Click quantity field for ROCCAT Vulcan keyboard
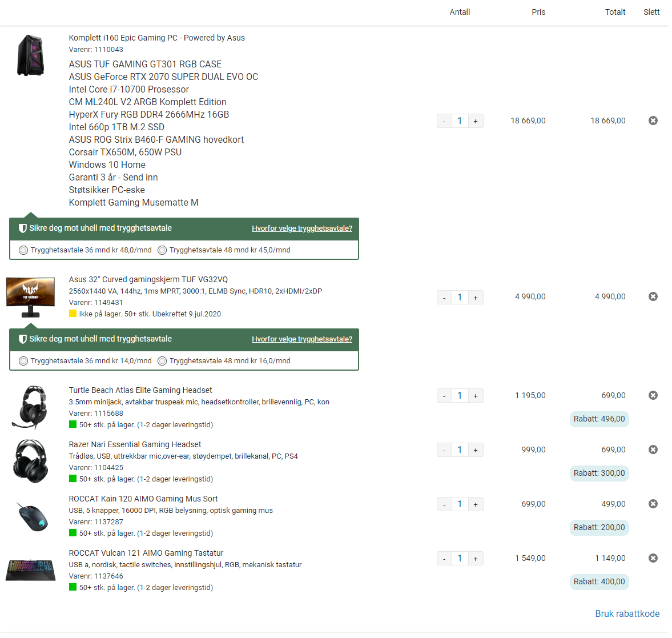 pyautogui.click(x=460, y=558)
